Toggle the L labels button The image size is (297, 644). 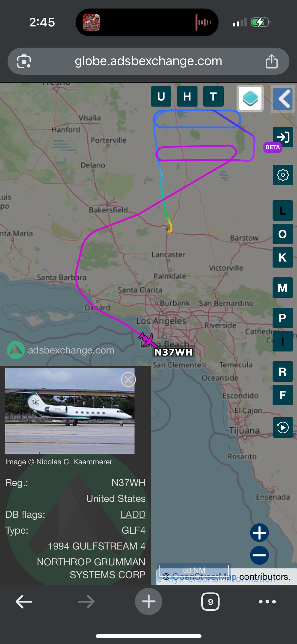coord(283,210)
